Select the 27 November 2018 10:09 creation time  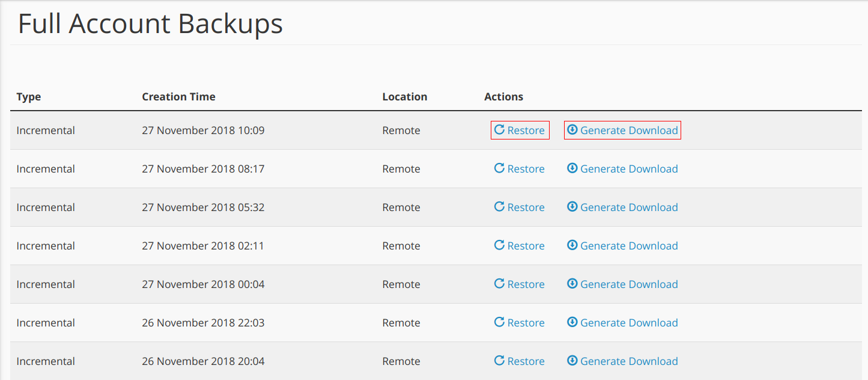203,130
